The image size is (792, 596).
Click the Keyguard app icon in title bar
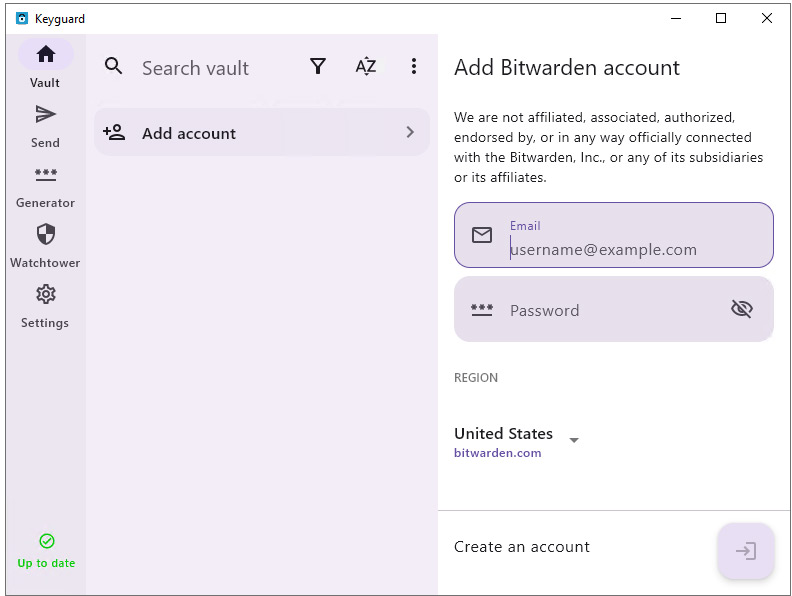pos(22,19)
